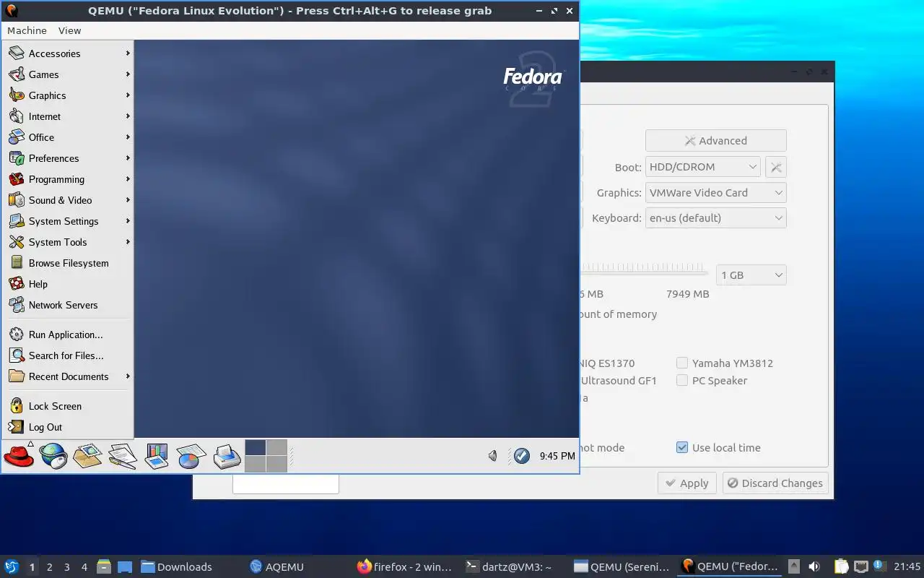924x578 pixels.
Task: Click the Office menu icon
Action: pos(17,137)
